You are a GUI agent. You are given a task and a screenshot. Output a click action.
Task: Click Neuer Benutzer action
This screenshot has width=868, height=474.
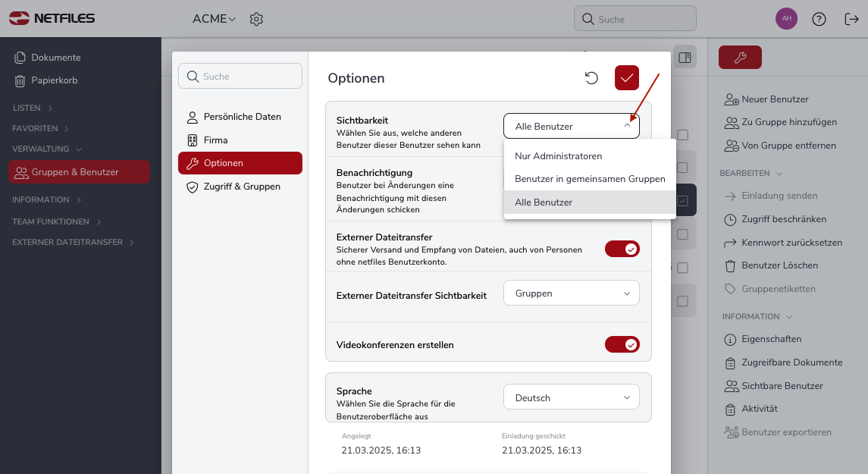pyautogui.click(x=766, y=99)
